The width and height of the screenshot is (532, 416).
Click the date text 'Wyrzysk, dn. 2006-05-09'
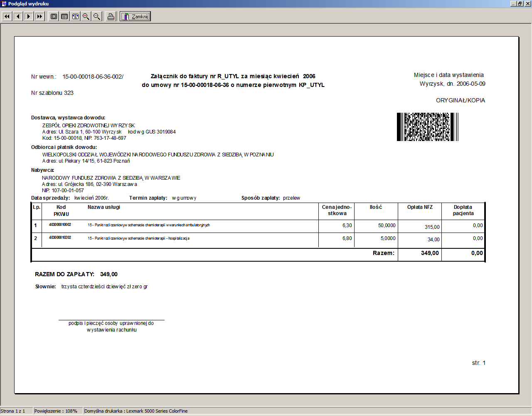(453, 84)
